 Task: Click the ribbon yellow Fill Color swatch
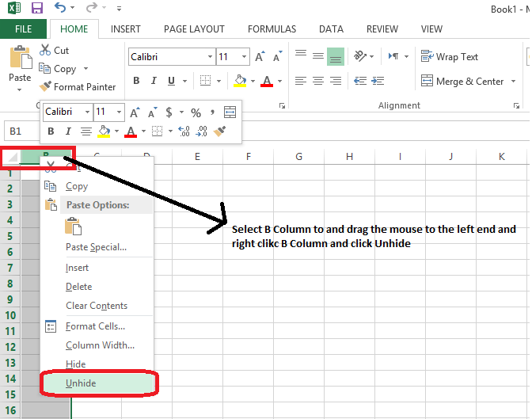(241, 81)
